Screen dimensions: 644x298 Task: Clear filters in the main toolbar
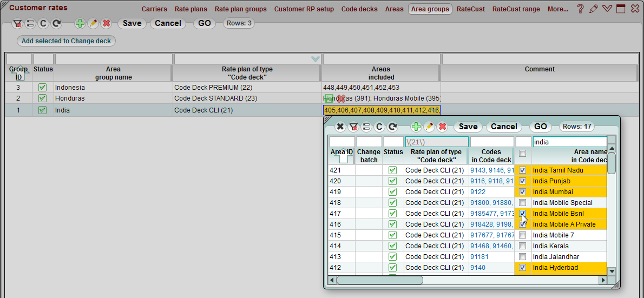tap(17, 23)
